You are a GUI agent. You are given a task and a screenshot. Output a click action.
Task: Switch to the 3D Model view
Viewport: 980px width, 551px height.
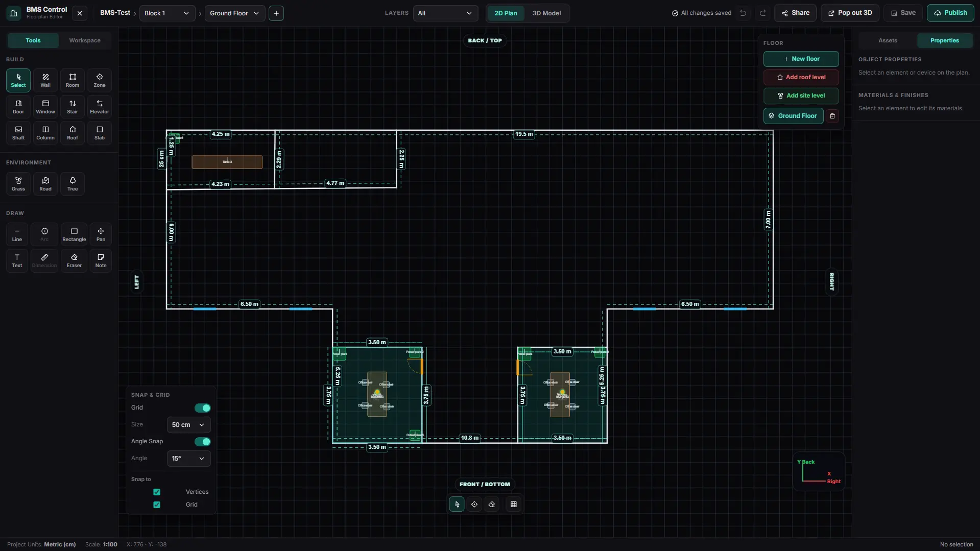(546, 13)
